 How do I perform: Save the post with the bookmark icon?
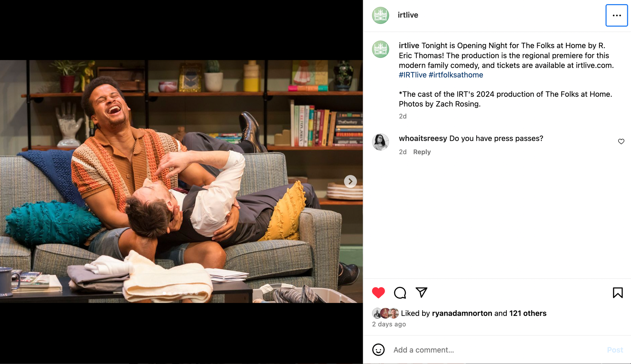pyautogui.click(x=618, y=293)
